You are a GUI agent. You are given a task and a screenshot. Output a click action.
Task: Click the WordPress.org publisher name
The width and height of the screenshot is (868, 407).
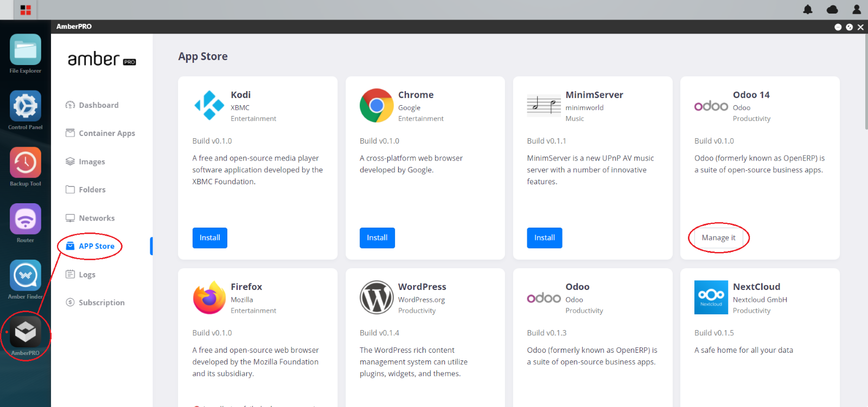pos(422,300)
